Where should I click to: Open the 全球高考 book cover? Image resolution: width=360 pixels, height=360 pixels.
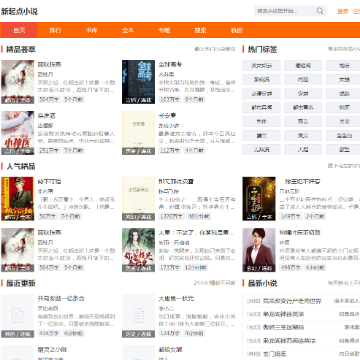click(x=138, y=82)
